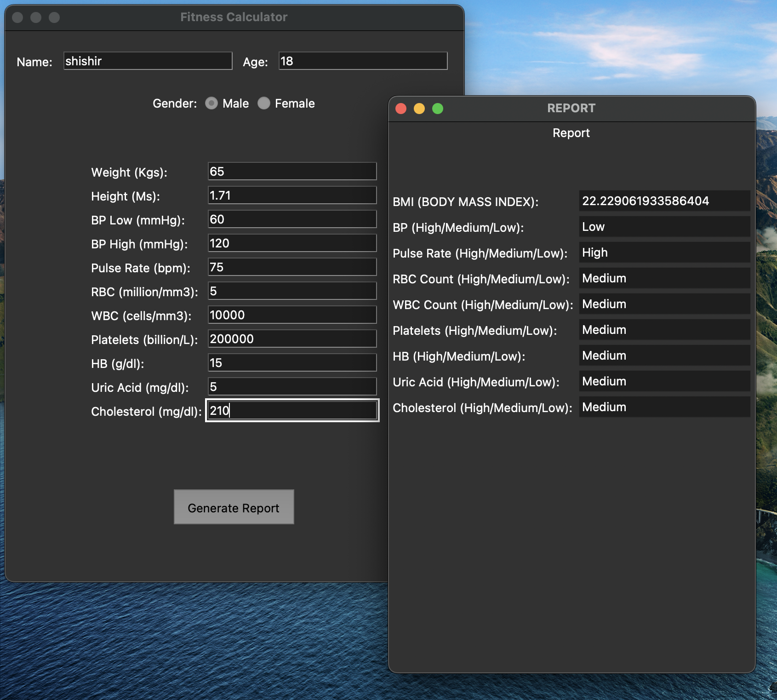Image resolution: width=777 pixels, height=700 pixels.
Task: Click the RBC (million/mm3) input field
Action: tap(292, 291)
